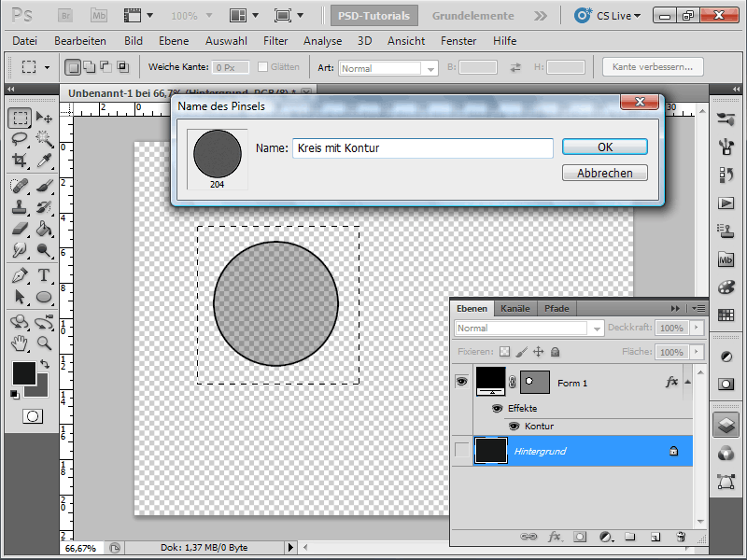
Task: Click Kante verbessern button
Action: [653, 67]
